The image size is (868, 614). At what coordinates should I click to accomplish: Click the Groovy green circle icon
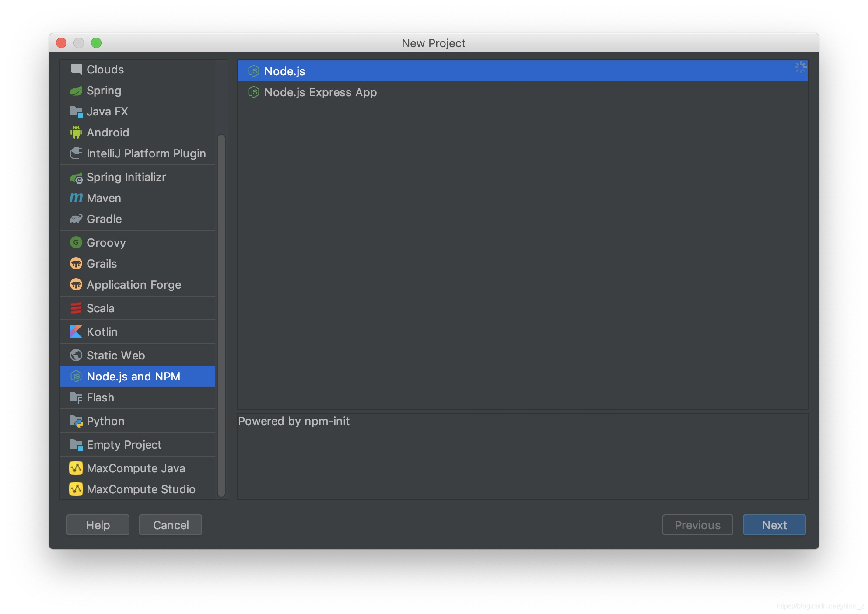tap(76, 243)
